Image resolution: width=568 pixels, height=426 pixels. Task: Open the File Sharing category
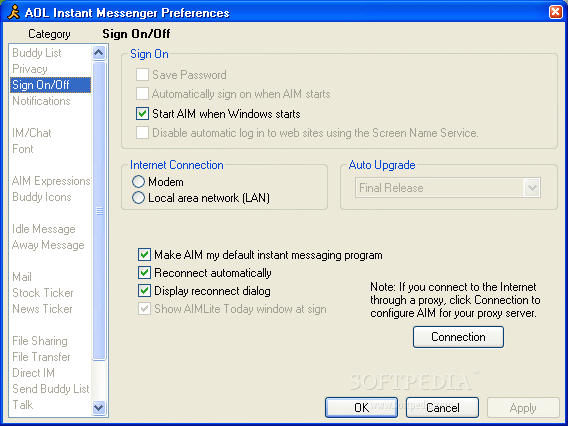[40, 341]
